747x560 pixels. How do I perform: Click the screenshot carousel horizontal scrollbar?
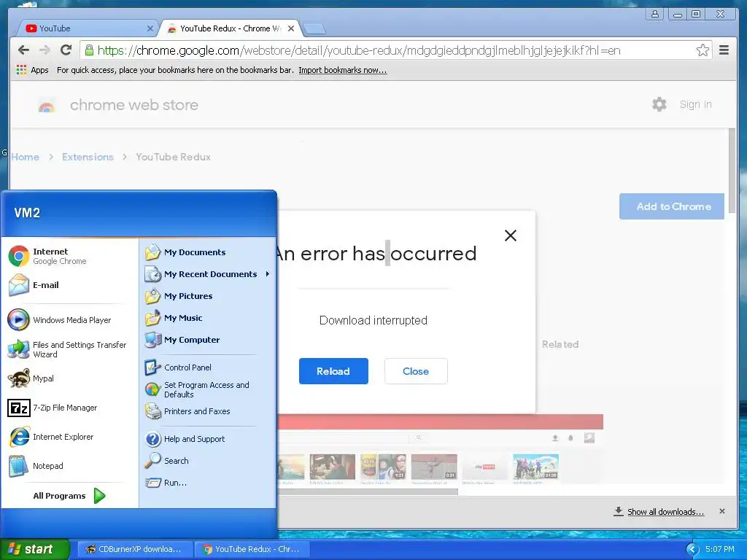point(368,491)
